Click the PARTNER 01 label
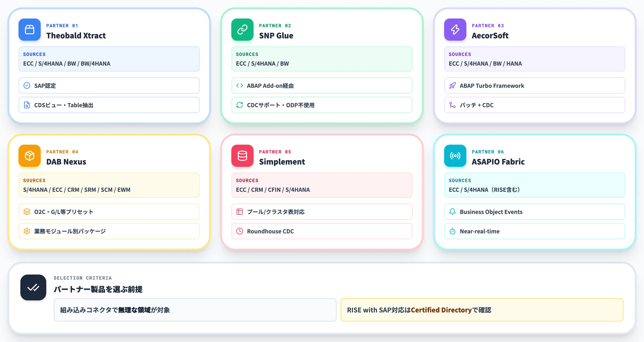644x342 pixels. coord(62,25)
